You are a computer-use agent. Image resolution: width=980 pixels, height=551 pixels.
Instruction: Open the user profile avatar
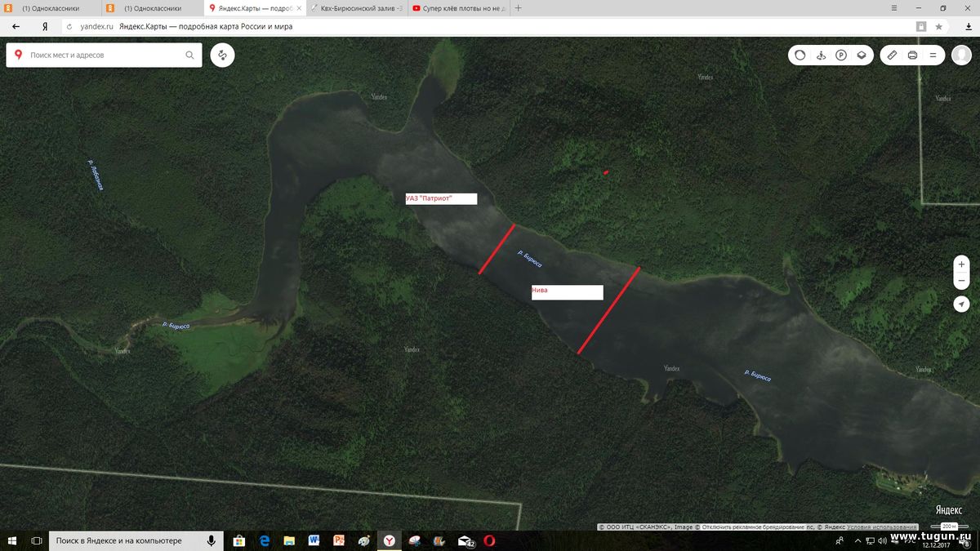(961, 56)
